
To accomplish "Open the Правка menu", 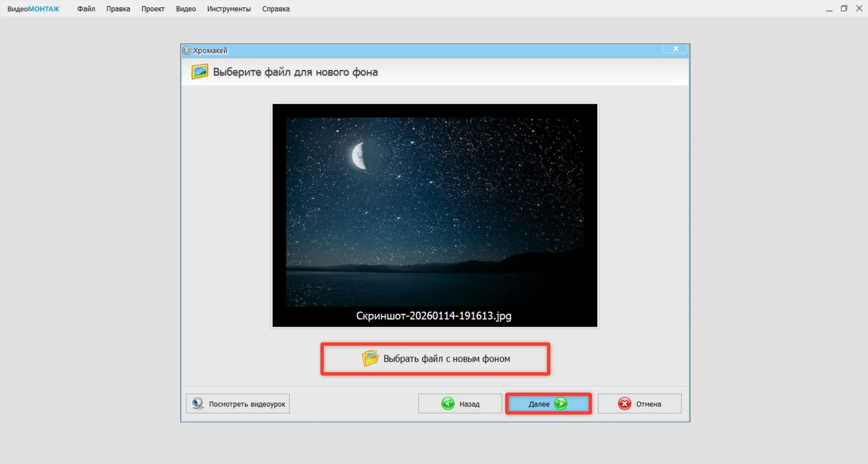I will coord(118,9).
